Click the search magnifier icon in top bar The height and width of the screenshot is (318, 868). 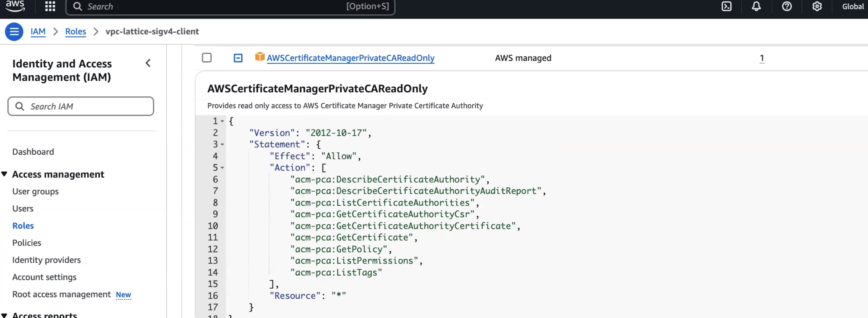(78, 6)
